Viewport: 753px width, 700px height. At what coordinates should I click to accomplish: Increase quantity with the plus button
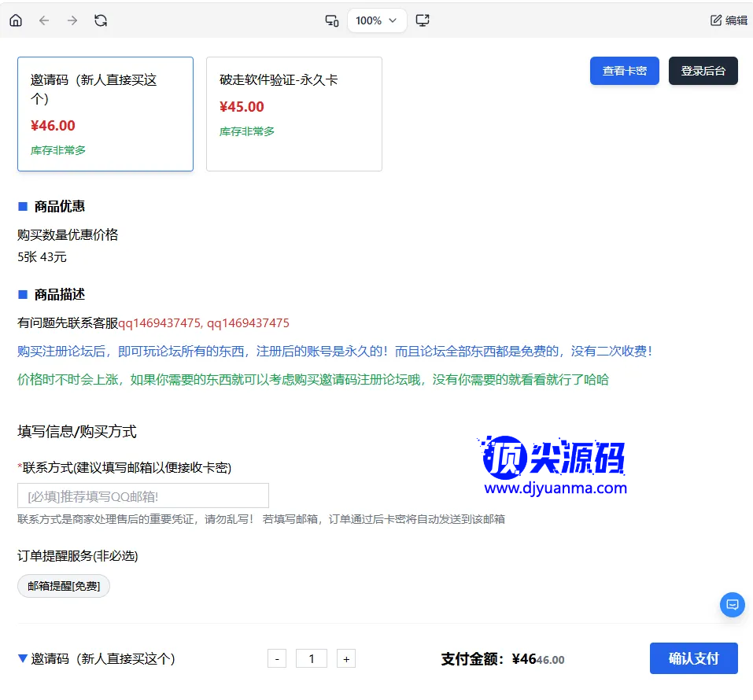[x=346, y=659]
